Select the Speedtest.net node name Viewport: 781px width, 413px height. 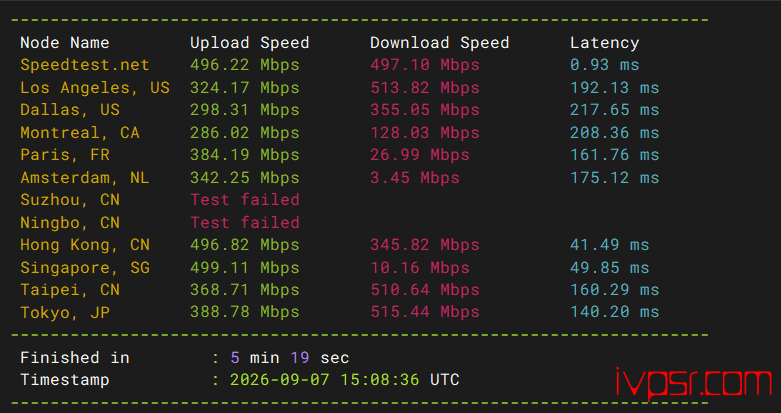point(85,65)
